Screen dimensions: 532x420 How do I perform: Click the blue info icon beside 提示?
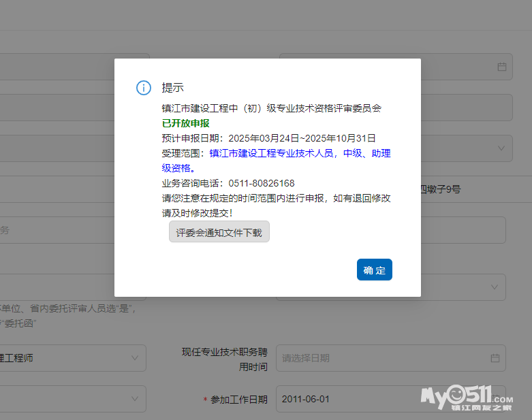click(144, 88)
